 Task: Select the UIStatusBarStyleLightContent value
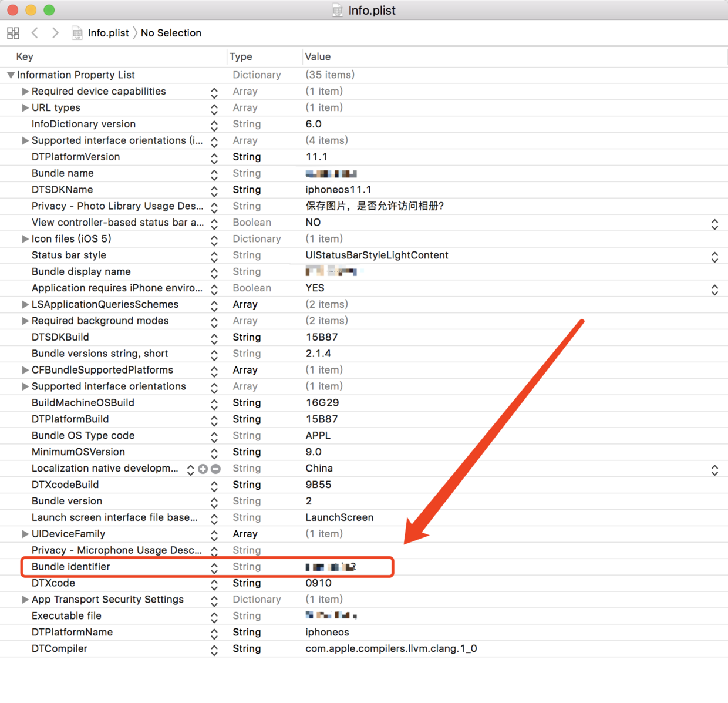point(377,255)
